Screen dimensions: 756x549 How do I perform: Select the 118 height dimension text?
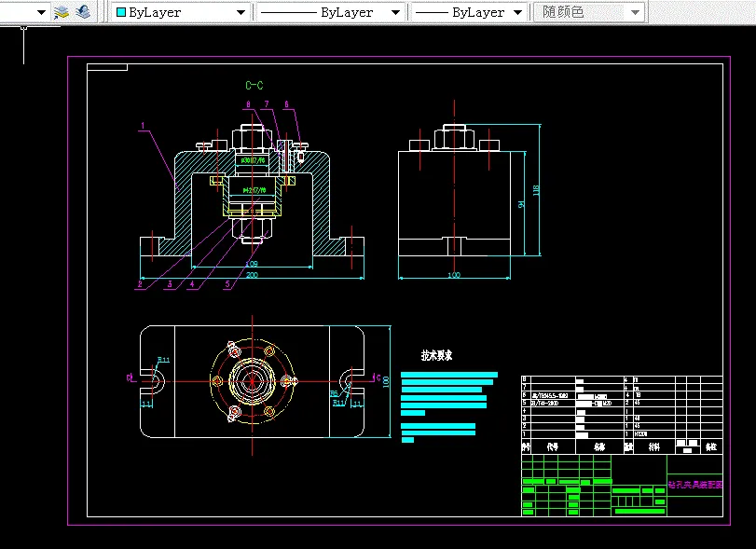point(536,190)
